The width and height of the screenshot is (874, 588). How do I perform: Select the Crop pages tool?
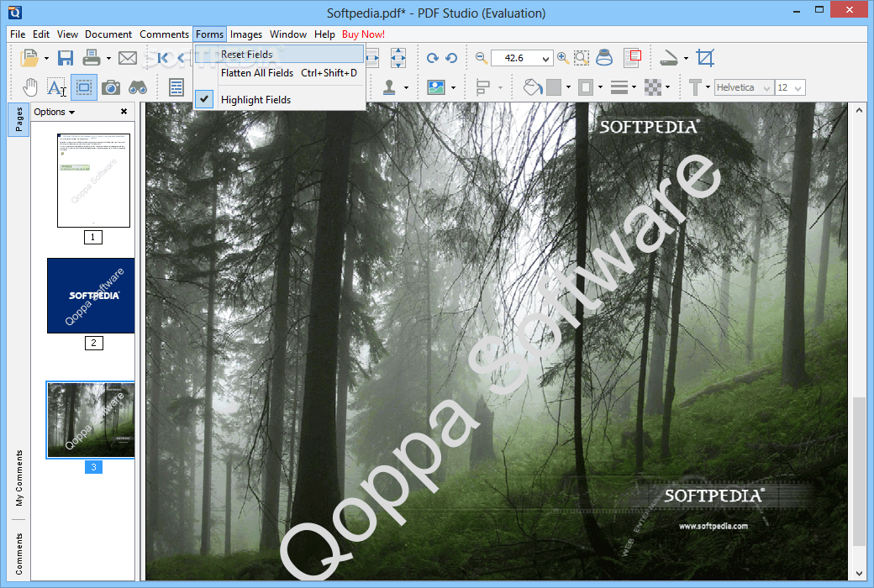[705, 58]
